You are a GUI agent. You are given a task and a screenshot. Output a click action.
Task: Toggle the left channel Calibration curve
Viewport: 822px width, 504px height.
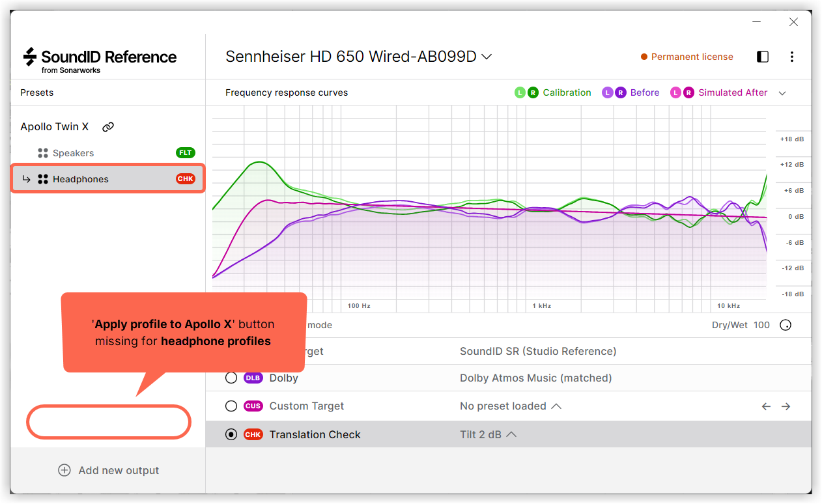(x=520, y=92)
